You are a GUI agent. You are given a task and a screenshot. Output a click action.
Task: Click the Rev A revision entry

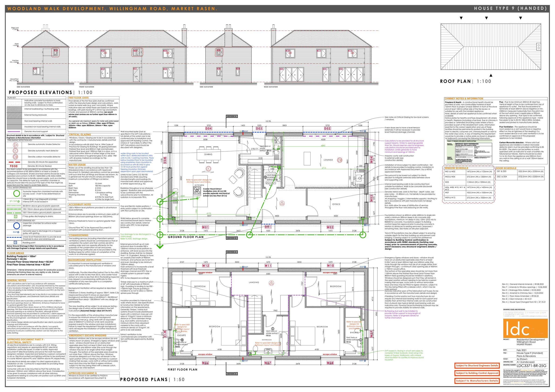coord(524,302)
